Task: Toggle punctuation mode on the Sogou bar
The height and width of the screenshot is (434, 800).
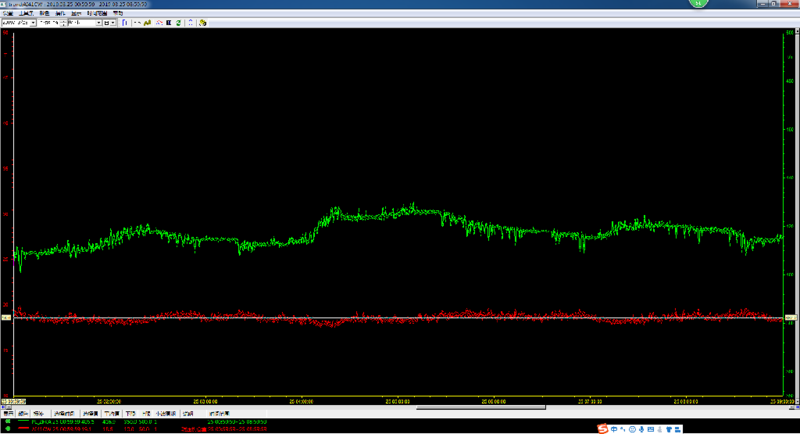Action: point(622,429)
